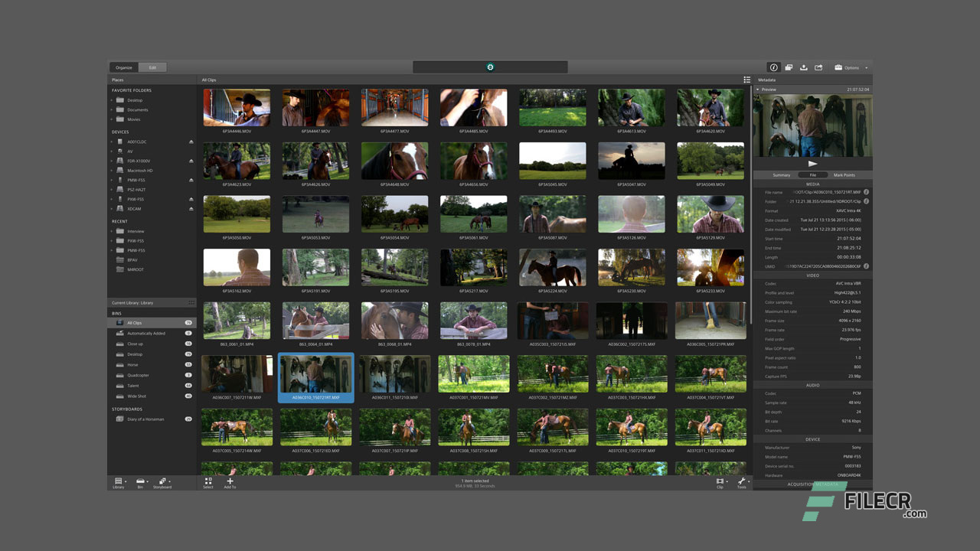Switch clip view with list view icon

pyautogui.click(x=746, y=80)
